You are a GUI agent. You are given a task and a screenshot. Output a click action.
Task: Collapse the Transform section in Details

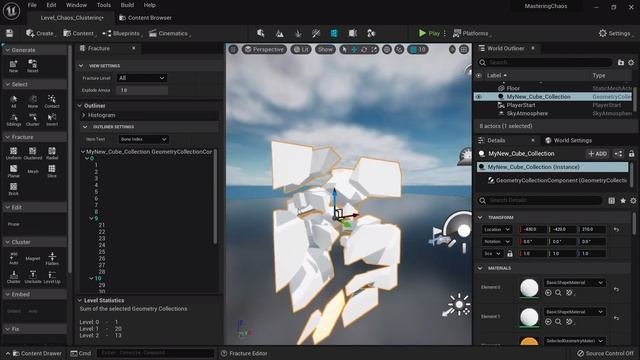point(480,218)
